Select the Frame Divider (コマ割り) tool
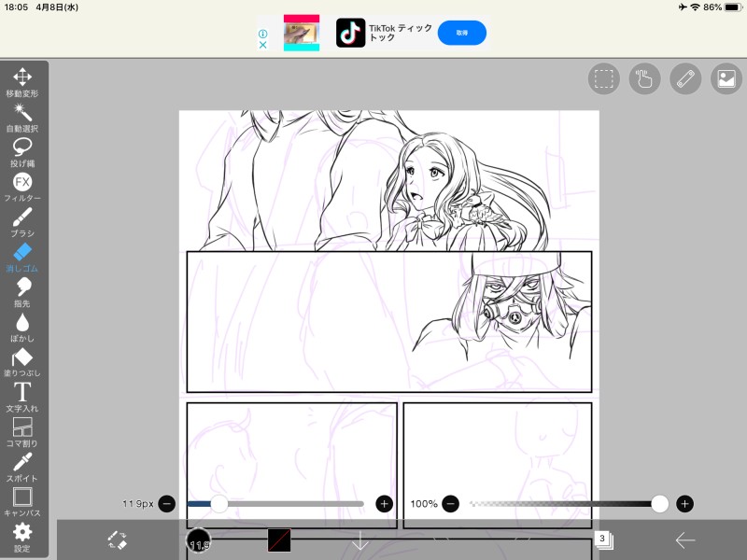 22,432
